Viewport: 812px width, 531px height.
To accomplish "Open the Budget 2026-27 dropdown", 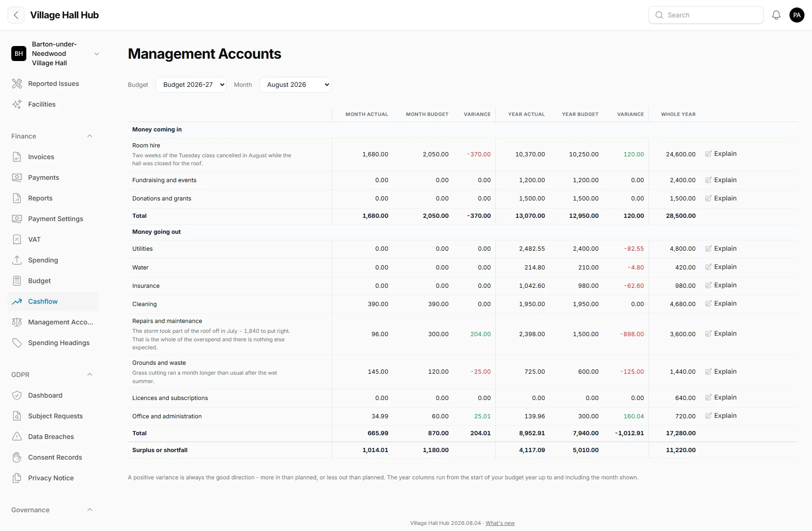I will pos(191,85).
